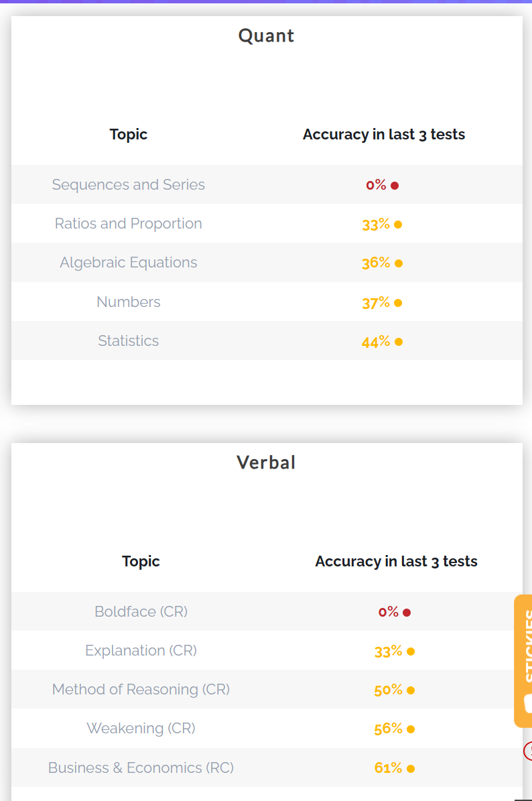The image size is (532, 801).
Task: Click the 36% accuracy for Algebraic Equations
Action: (x=375, y=263)
